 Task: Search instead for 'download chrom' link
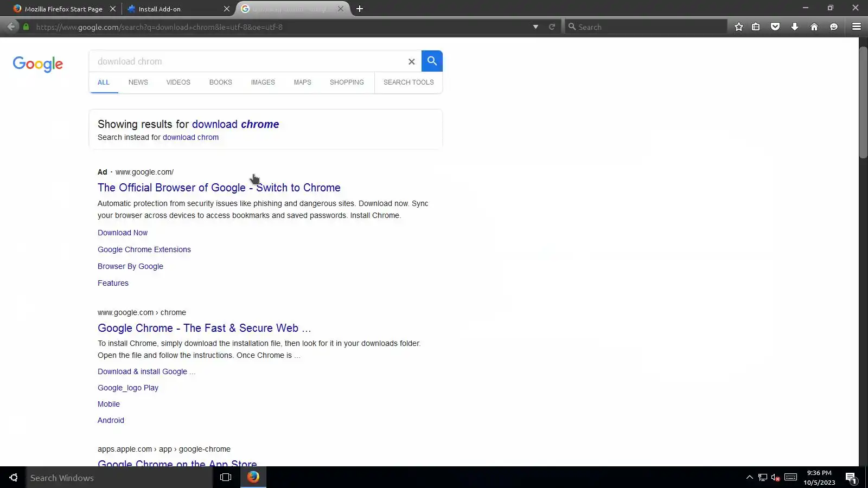190,137
